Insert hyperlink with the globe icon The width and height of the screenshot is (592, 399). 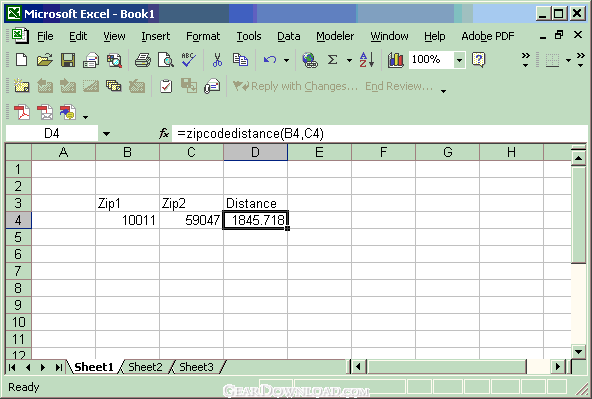click(x=310, y=60)
